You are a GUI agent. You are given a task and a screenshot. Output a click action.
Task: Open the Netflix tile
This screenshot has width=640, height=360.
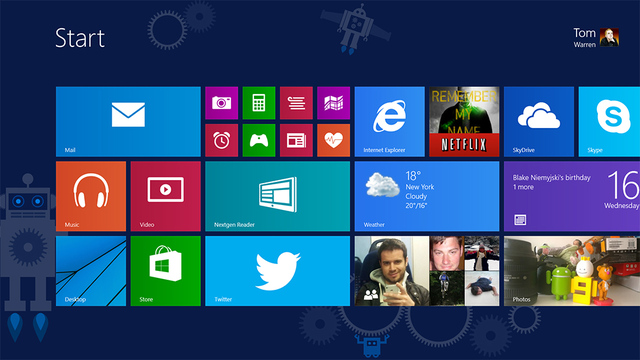(x=464, y=121)
